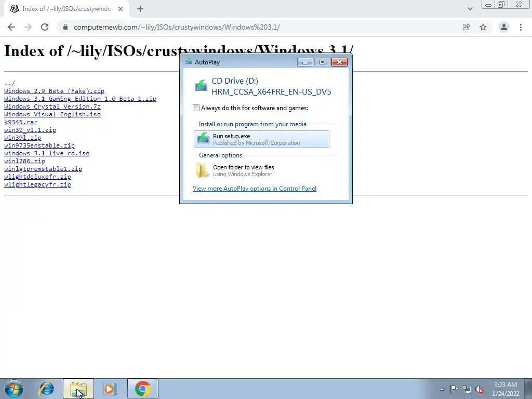Launch Windows Media Player from taskbar
Image resolution: width=532 pixels, height=399 pixels.
(110, 389)
